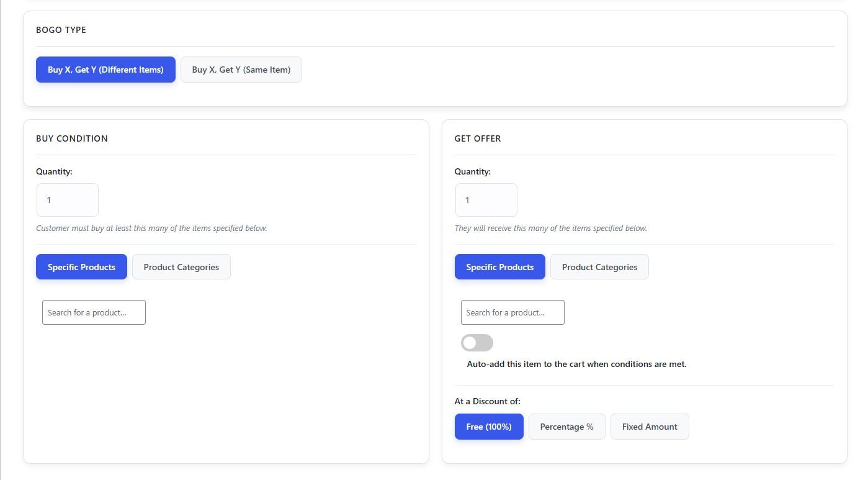Switch Buy Condition to Specific Products

coord(81,266)
